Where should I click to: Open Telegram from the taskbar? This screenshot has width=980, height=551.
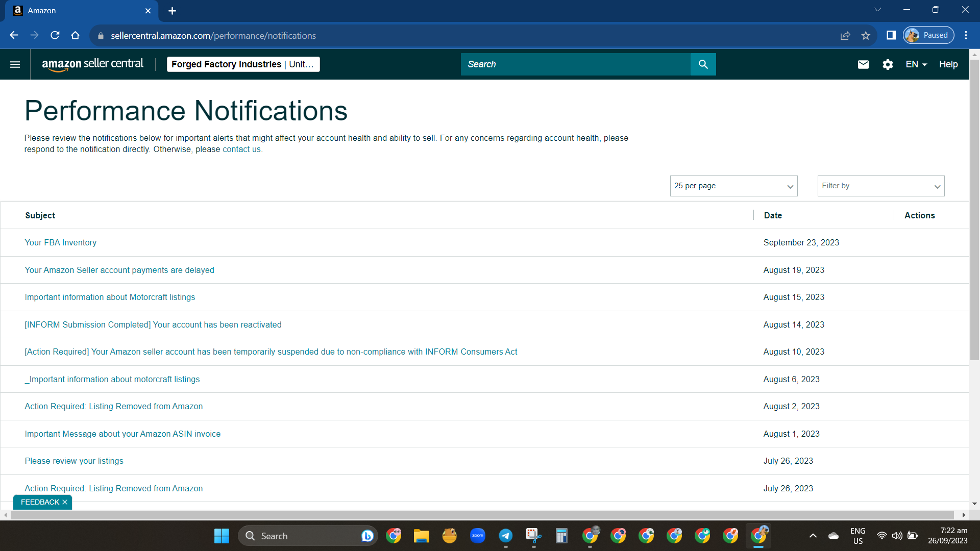pos(505,536)
